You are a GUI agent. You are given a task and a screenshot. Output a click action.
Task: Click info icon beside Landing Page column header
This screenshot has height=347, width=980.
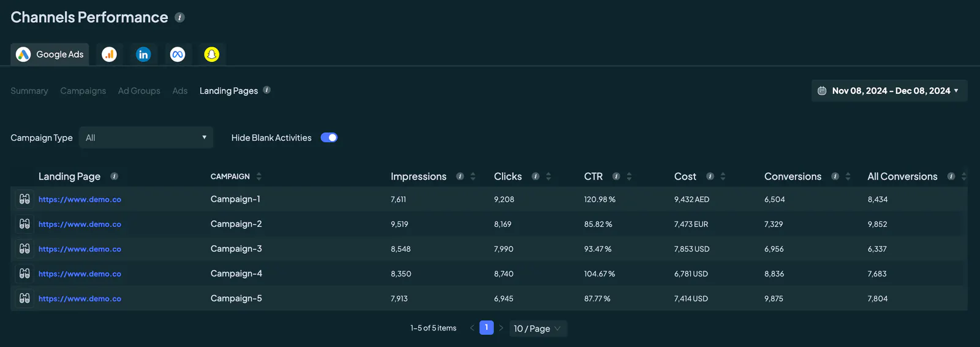click(x=114, y=176)
